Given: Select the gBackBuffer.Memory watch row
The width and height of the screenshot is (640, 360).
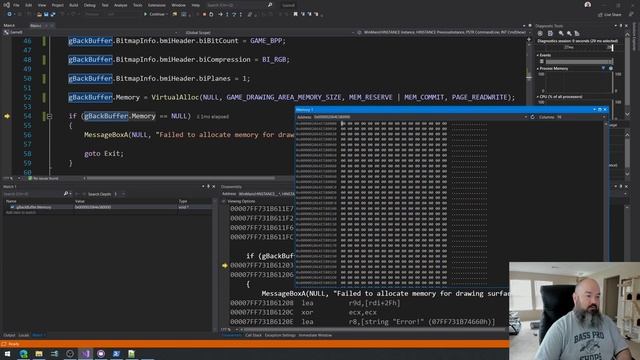Looking at the screenshot, I should [108, 207].
